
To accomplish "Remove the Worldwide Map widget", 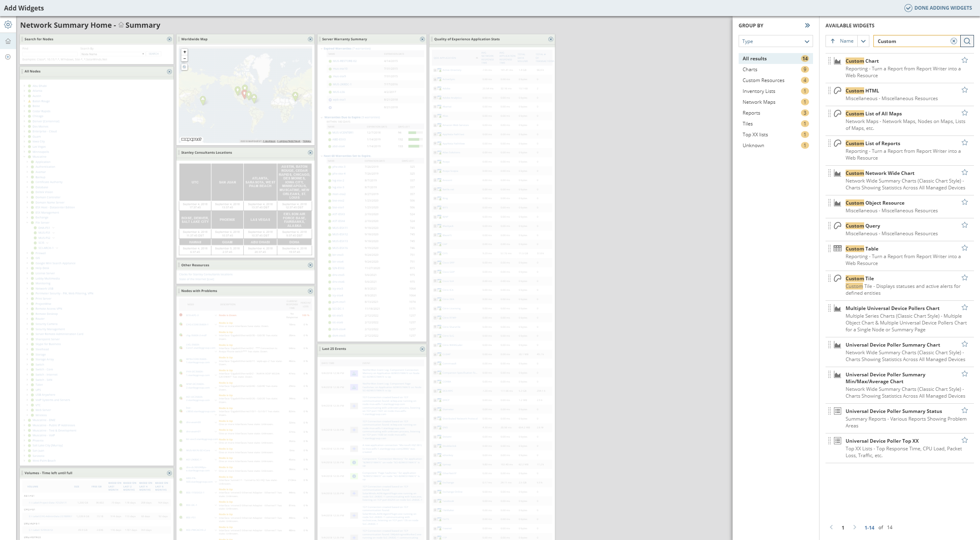I will pyautogui.click(x=310, y=39).
